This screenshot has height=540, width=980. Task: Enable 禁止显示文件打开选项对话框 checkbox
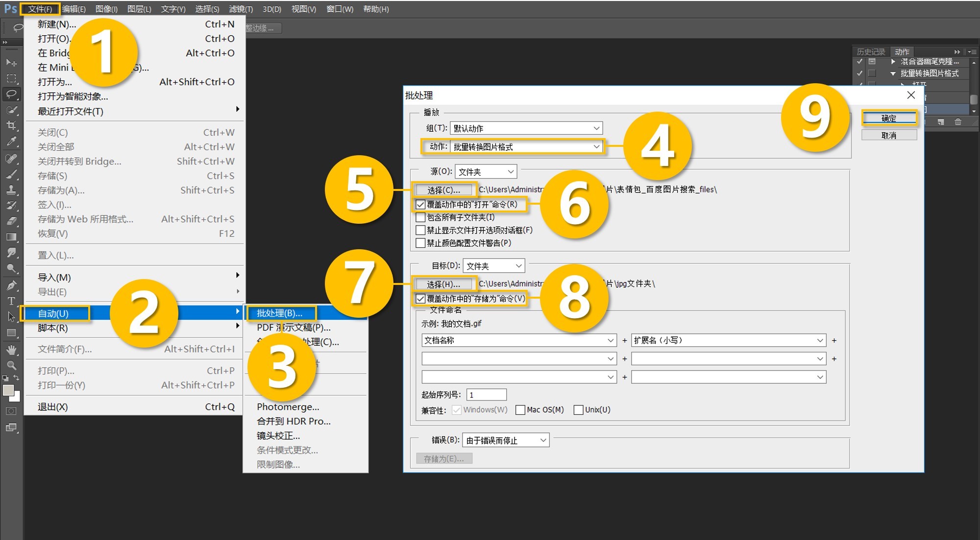click(x=420, y=230)
